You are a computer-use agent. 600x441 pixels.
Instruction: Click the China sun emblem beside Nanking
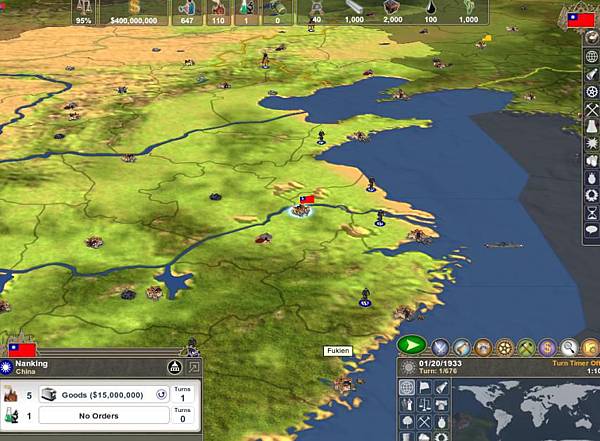pos(7,367)
